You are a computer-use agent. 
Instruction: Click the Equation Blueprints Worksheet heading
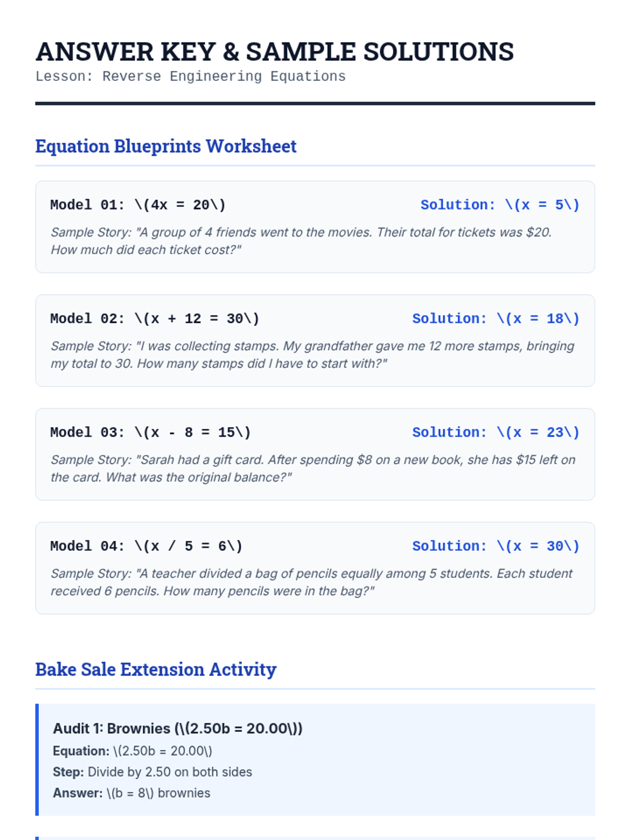[x=166, y=146]
